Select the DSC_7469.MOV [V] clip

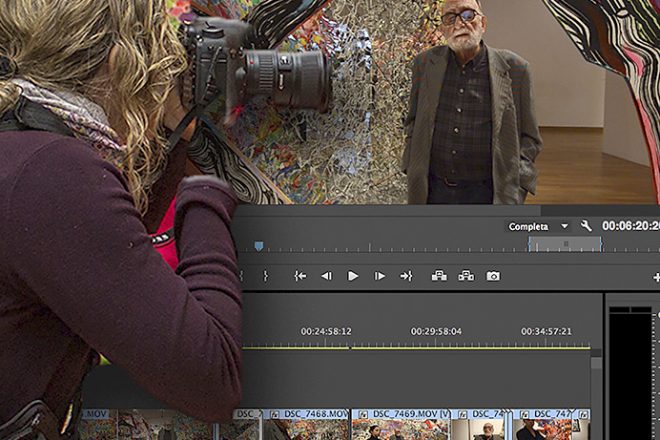coord(401,424)
